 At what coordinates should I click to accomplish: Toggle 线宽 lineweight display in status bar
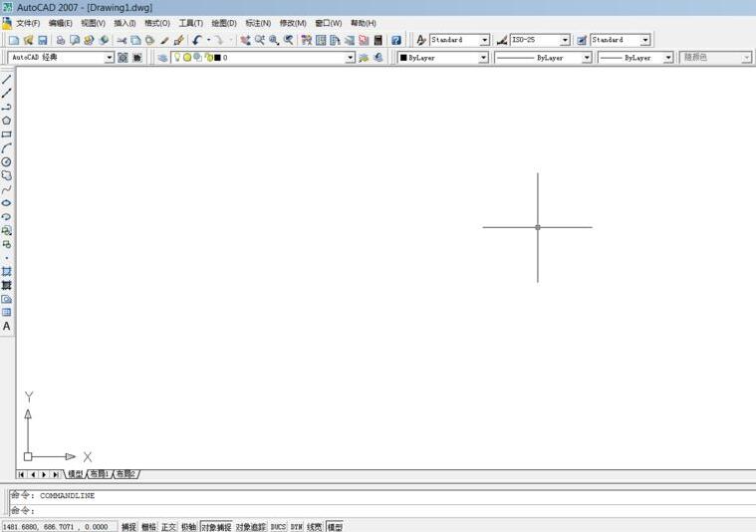tap(315, 527)
